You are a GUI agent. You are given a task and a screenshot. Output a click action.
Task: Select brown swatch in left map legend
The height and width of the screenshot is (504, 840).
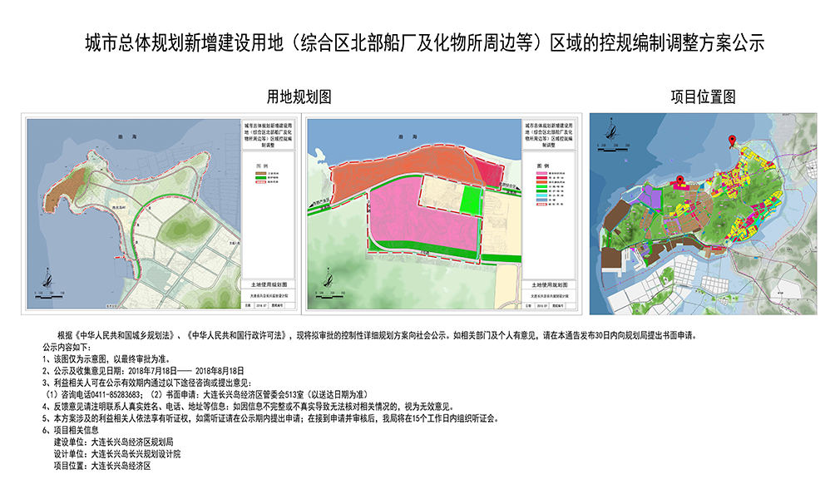tap(259, 174)
